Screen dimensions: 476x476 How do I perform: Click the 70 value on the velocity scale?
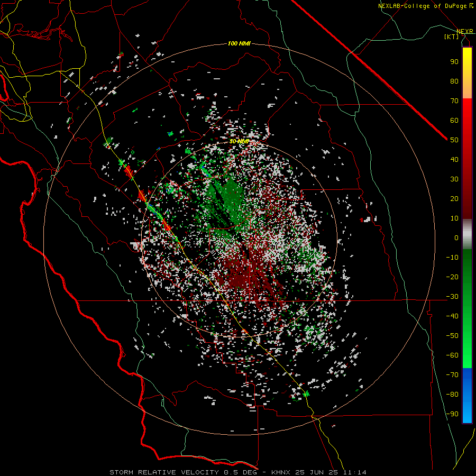[x=454, y=101]
